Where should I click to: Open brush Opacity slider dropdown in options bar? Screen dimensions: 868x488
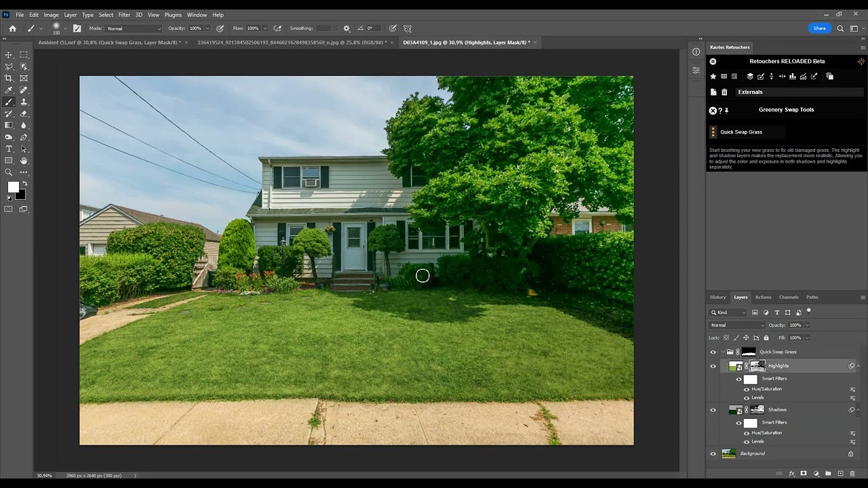pos(208,28)
